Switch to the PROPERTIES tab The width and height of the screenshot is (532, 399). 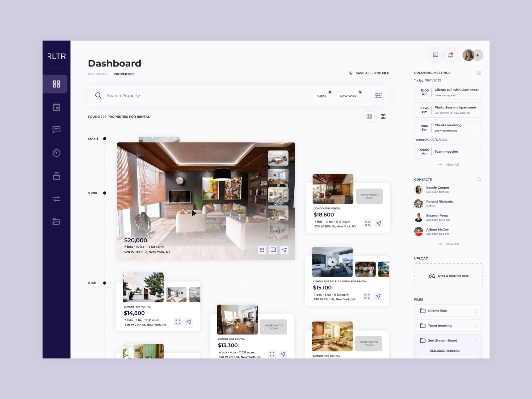(124, 74)
